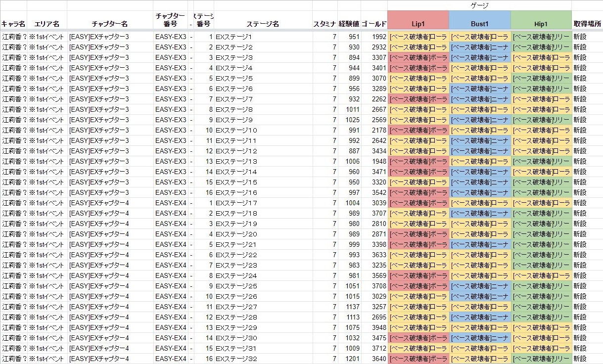Click the キャラ名 column header
603x364 pixels.
tap(13, 24)
